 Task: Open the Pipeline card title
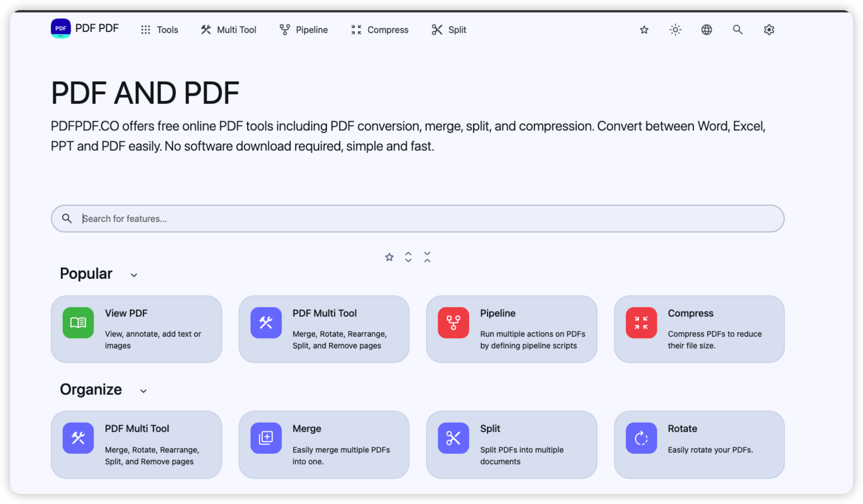tap(498, 313)
